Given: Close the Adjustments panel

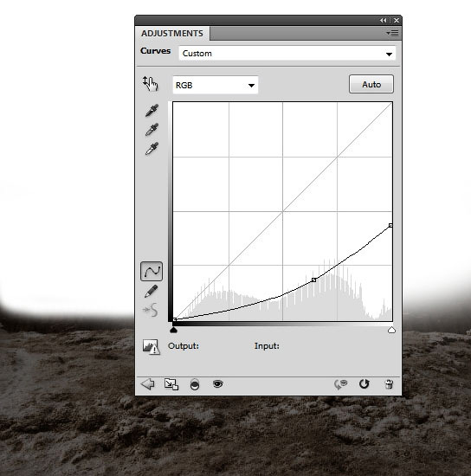Looking at the screenshot, I should (x=397, y=21).
